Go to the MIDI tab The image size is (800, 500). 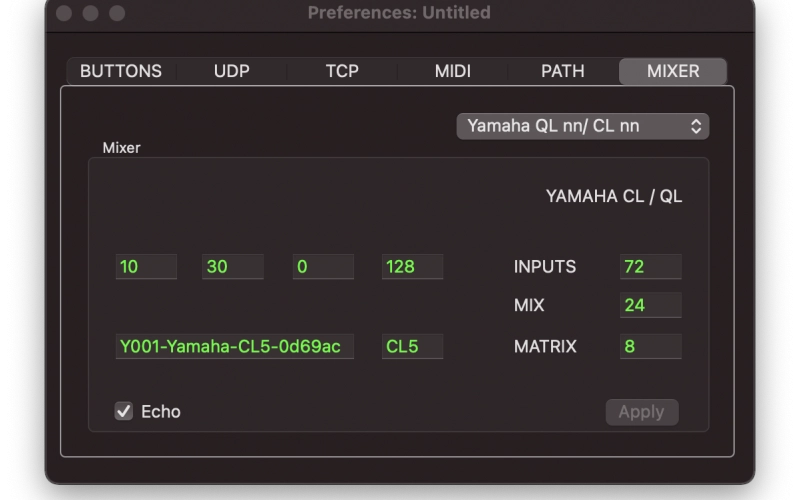453,71
